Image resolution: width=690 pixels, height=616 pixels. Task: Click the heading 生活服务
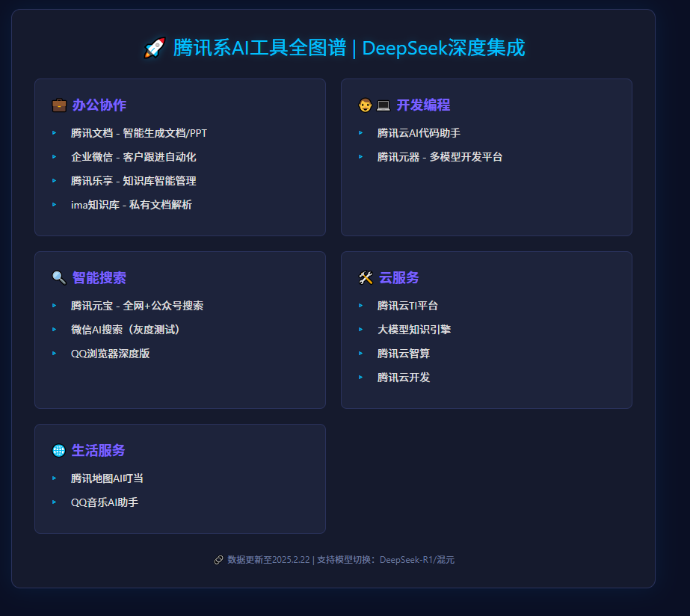(98, 451)
